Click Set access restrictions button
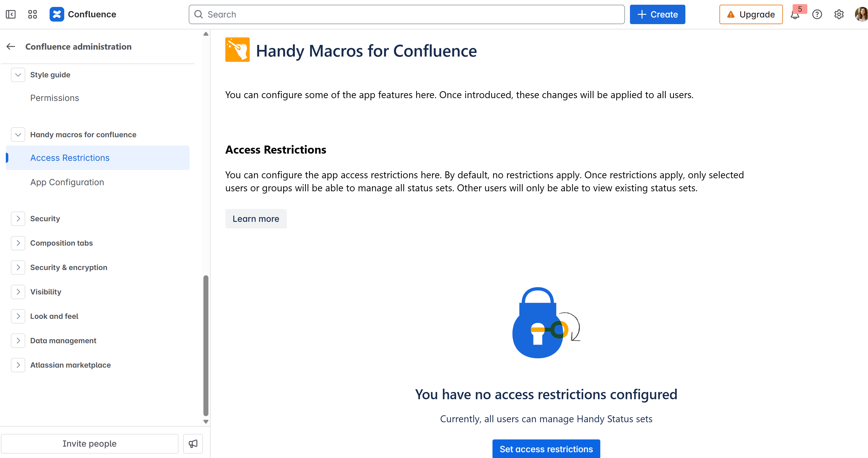 point(546,449)
